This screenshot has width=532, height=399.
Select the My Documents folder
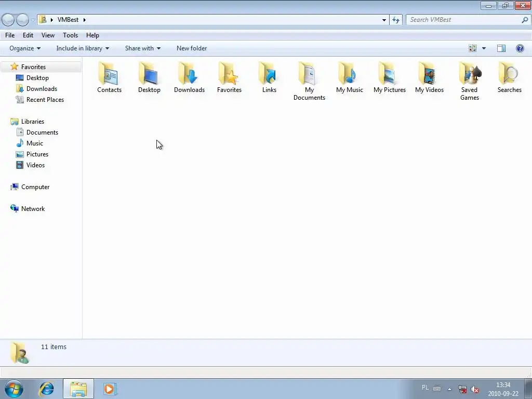pos(310,82)
